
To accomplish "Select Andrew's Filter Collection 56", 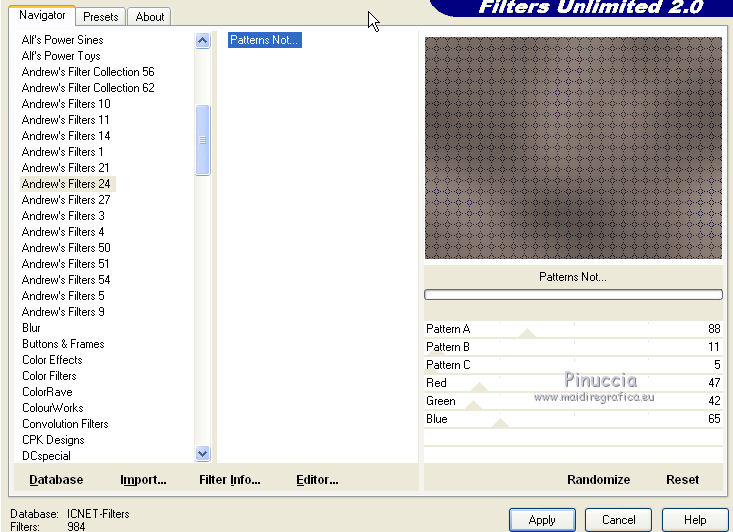I will point(88,72).
